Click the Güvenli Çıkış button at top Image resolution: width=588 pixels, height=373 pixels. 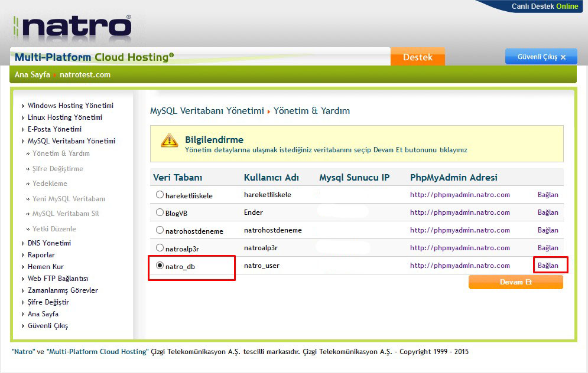point(541,57)
